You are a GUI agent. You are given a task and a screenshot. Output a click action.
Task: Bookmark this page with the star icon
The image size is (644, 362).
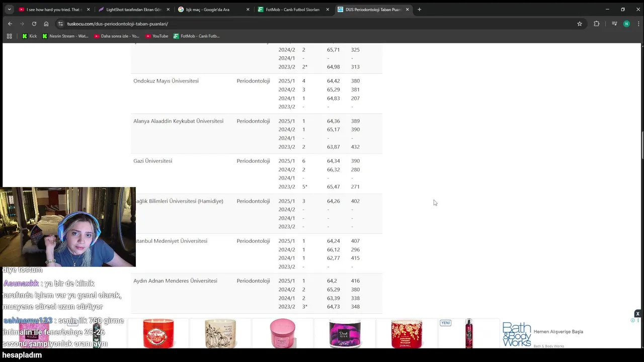pyautogui.click(x=580, y=24)
